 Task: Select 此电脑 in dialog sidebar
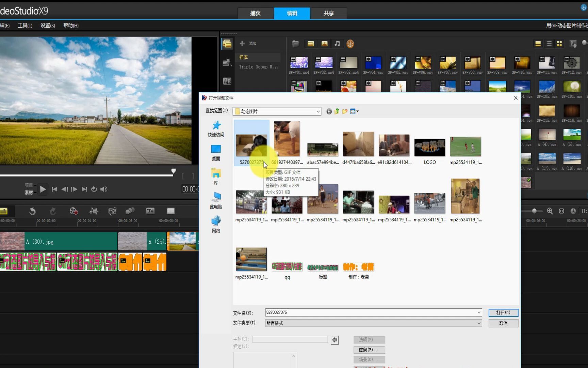(216, 200)
